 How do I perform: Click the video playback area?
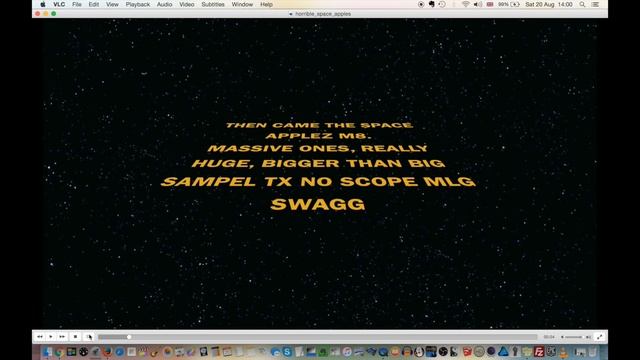320,173
